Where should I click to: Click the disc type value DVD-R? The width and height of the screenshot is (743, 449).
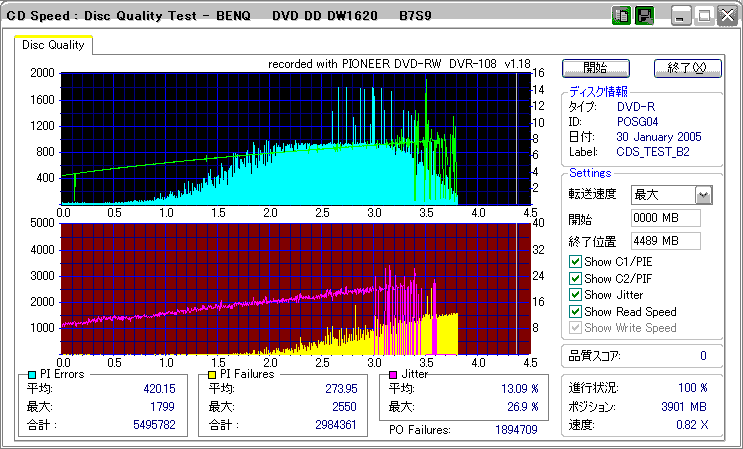636,107
